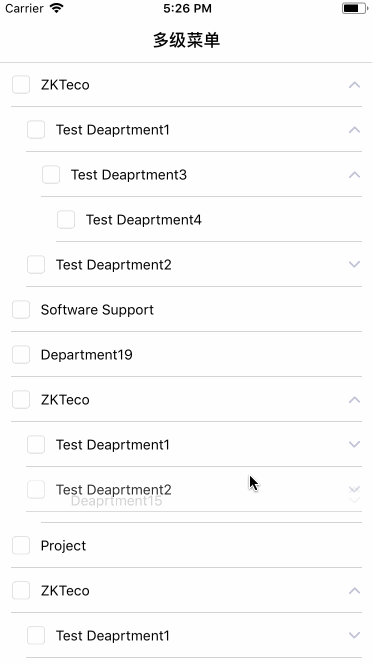This screenshot has width=372, height=665.
Task: Tick the Test Deaprtment3 checkbox
Action: [51, 175]
